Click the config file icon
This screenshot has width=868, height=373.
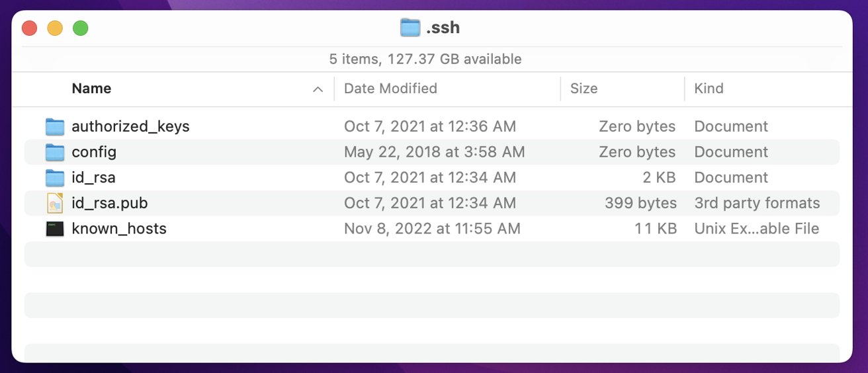(x=55, y=152)
